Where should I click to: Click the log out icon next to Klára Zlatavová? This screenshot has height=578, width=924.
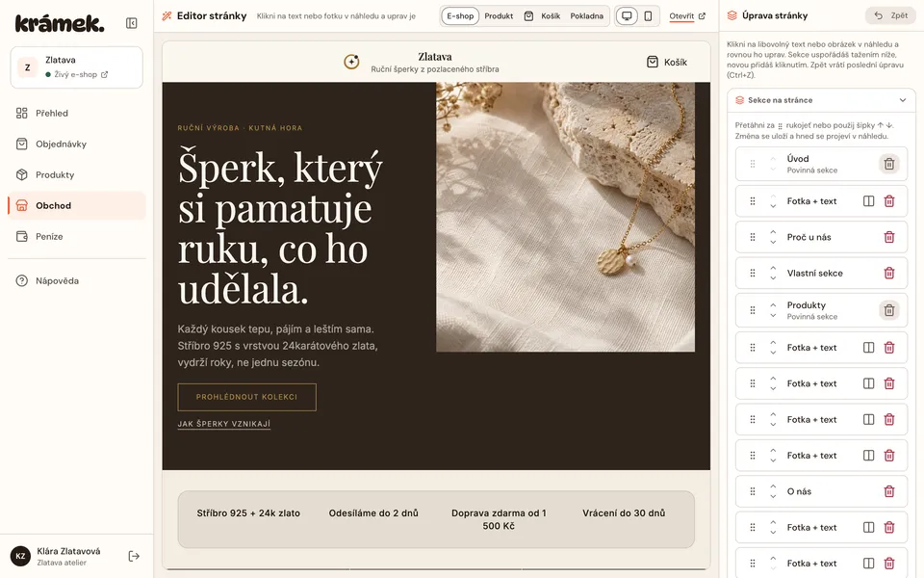pyautogui.click(x=134, y=556)
